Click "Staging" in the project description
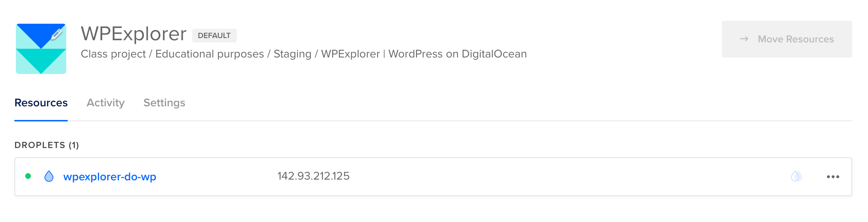The image size is (868, 222). click(292, 54)
